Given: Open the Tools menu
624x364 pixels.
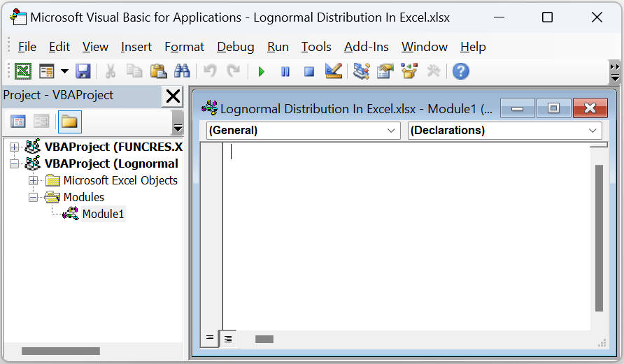Looking at the screenshot, I should (316, 47).
